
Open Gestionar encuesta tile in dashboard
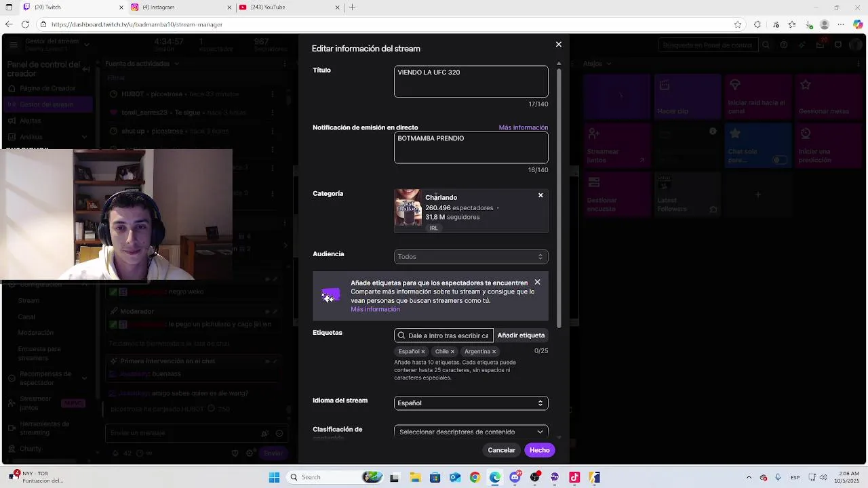[616, 194]
